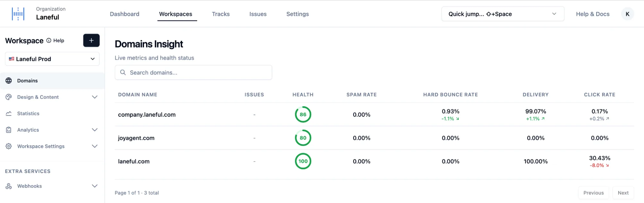Click the health score 80 ring
Viewport: 644px width, 203px height.
(303, 138)
